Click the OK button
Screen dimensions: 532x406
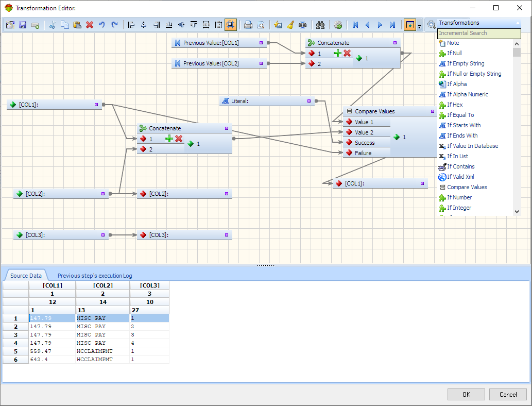pos(466,395)
